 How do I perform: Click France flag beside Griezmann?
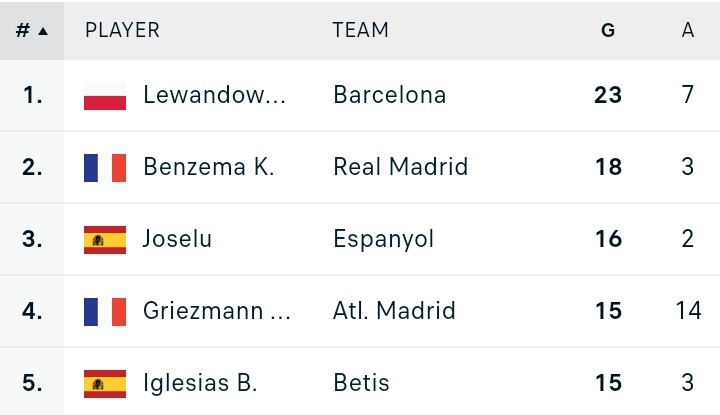click(x=105, y=312)
